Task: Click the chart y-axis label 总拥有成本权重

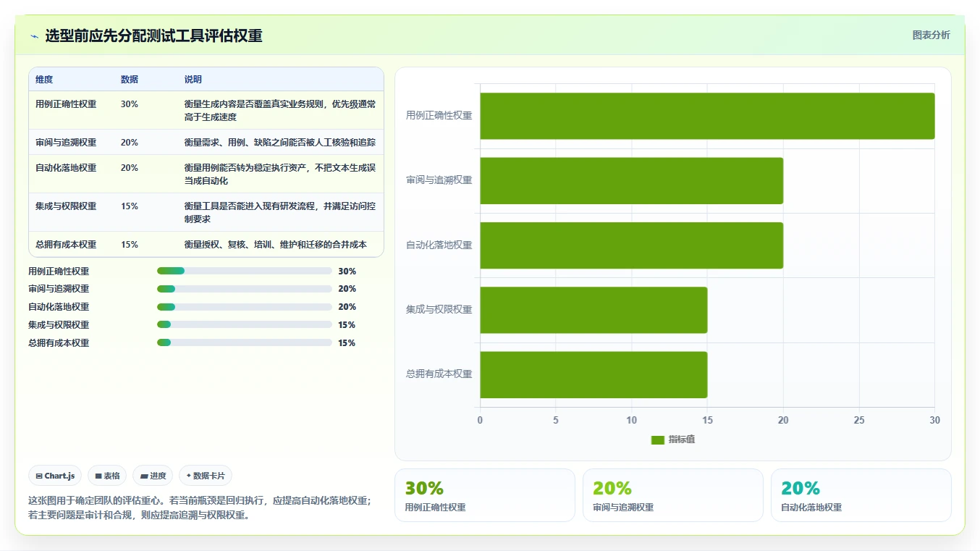Action: pyautogui.click(x=439, y=374)
